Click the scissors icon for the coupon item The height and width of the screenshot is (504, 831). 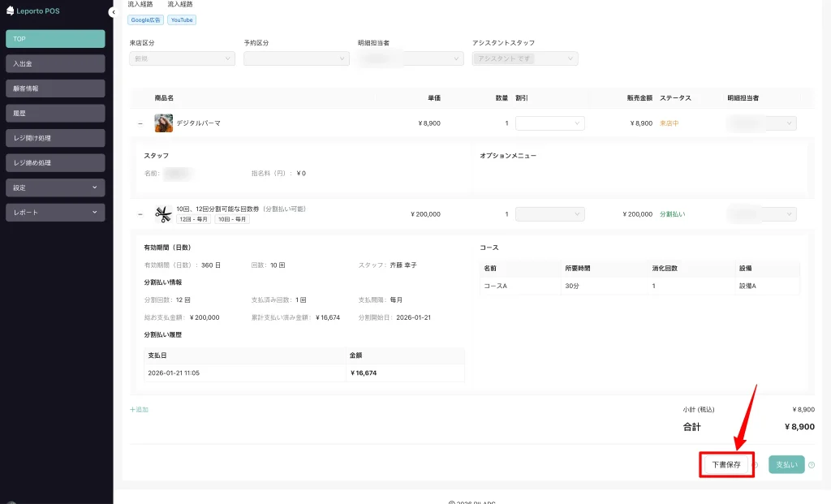pyautogui.click(x=164, y=215)
